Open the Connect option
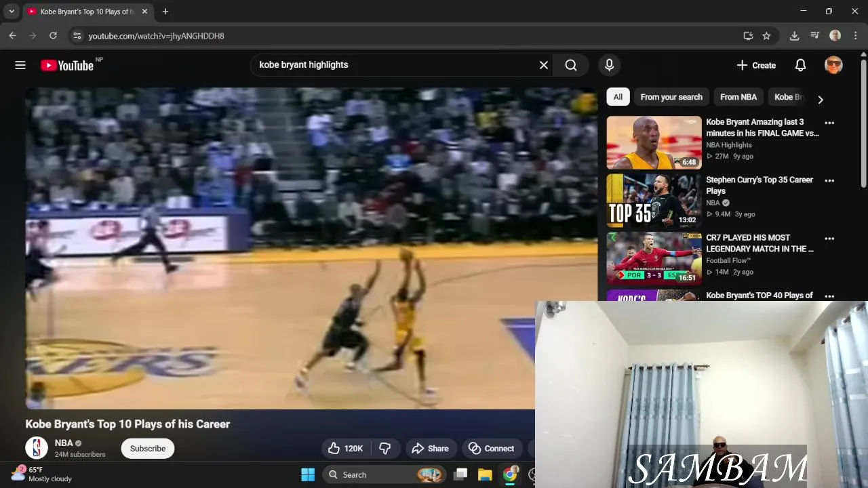Image resolution: width=868 pixels, height=488 pixels. tap(491, 449)
